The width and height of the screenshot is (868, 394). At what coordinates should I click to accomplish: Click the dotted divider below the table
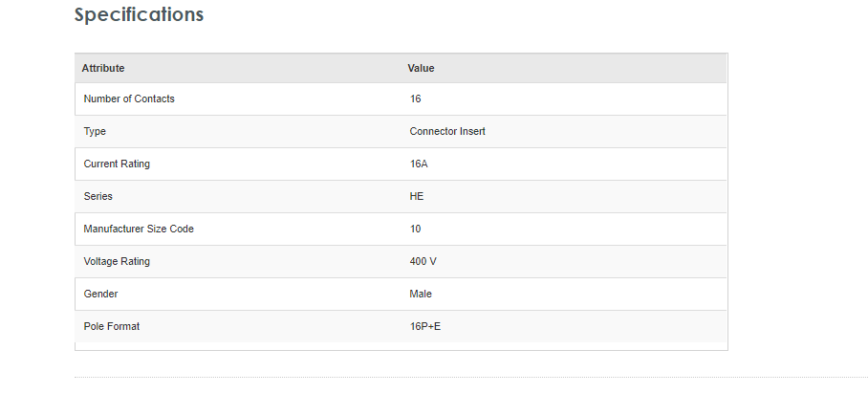[x=471, y=378]
